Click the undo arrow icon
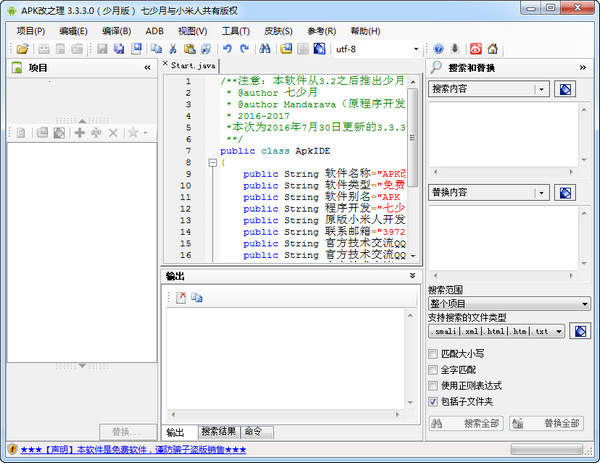This screenshot has height=463, width=600. pyautogui.click(x=228, y=49)
